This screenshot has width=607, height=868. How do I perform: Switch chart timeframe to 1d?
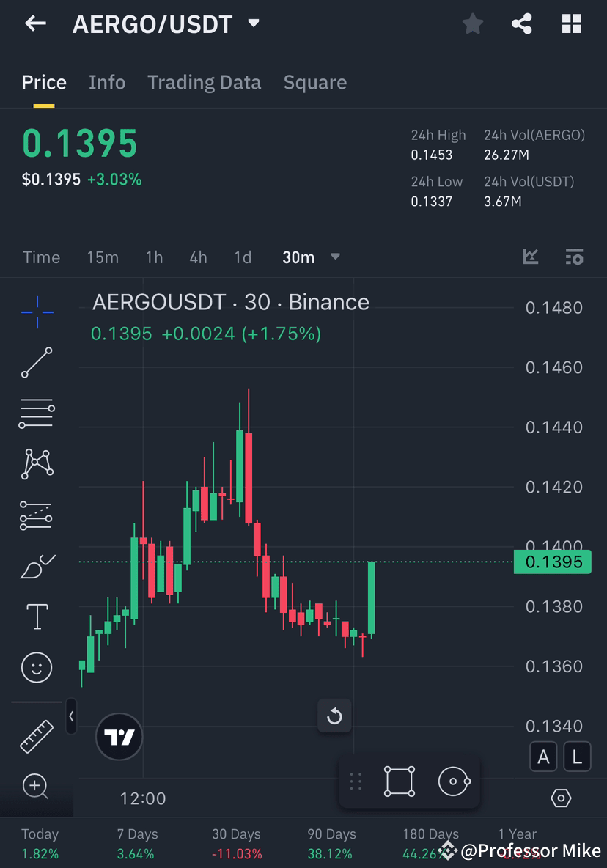[243, 257]
